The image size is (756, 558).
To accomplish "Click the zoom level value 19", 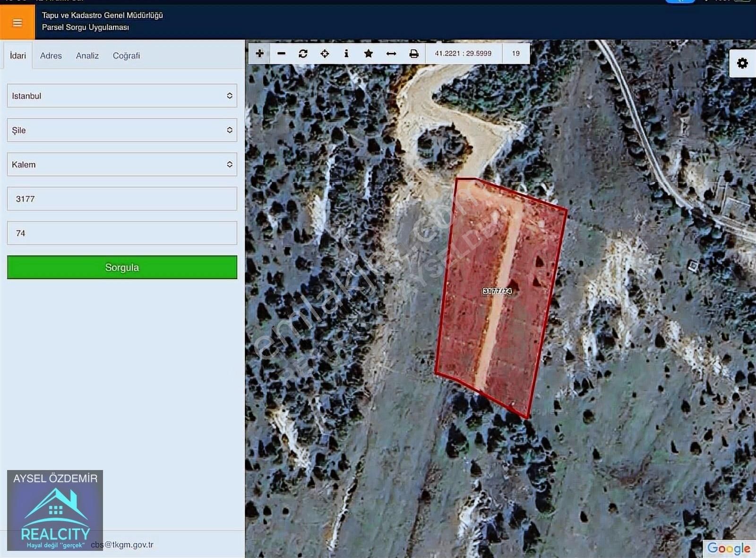I will coord(515,53).
